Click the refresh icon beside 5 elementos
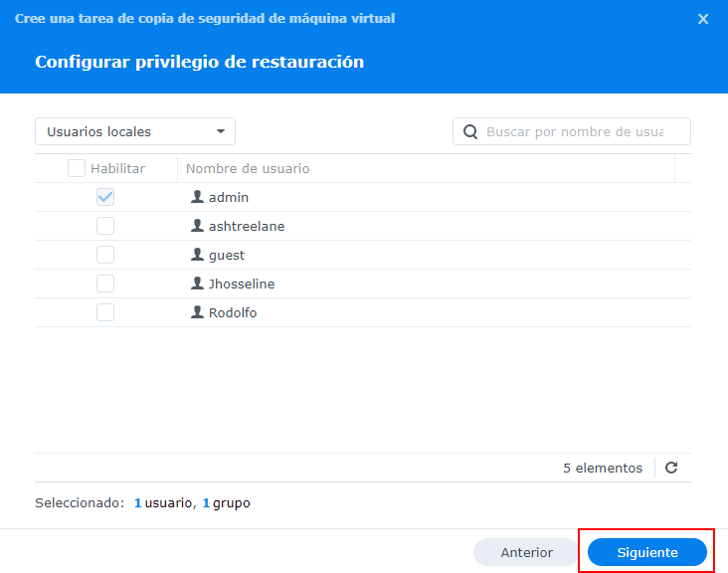Viewport: 728px width, 573px height. click(671, 468)
